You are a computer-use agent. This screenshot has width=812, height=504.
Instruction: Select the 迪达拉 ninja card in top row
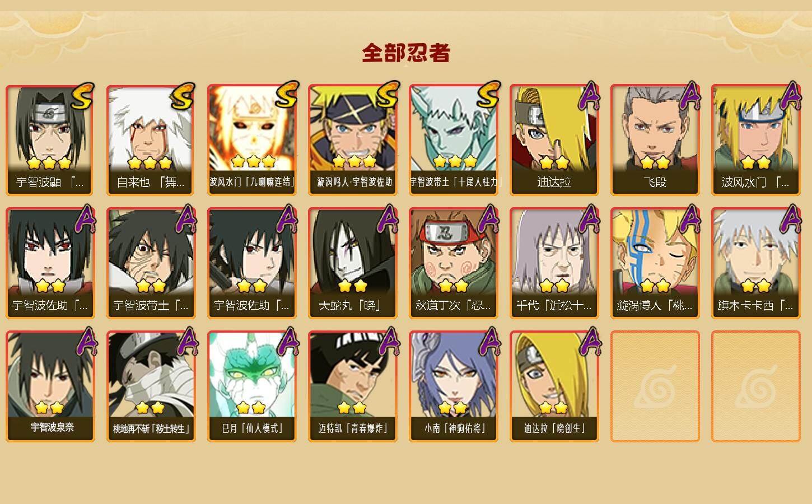tap(554, 140)
